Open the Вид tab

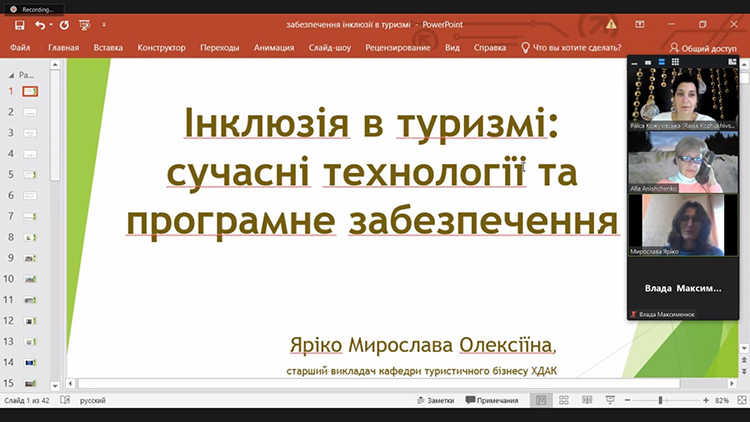(x=452, y=47)
